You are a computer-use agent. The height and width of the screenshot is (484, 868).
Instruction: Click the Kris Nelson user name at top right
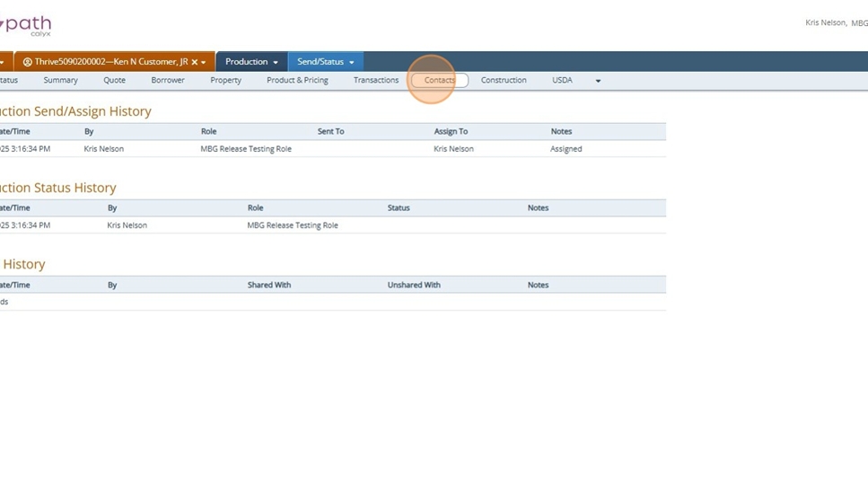[x=825, y=22]
